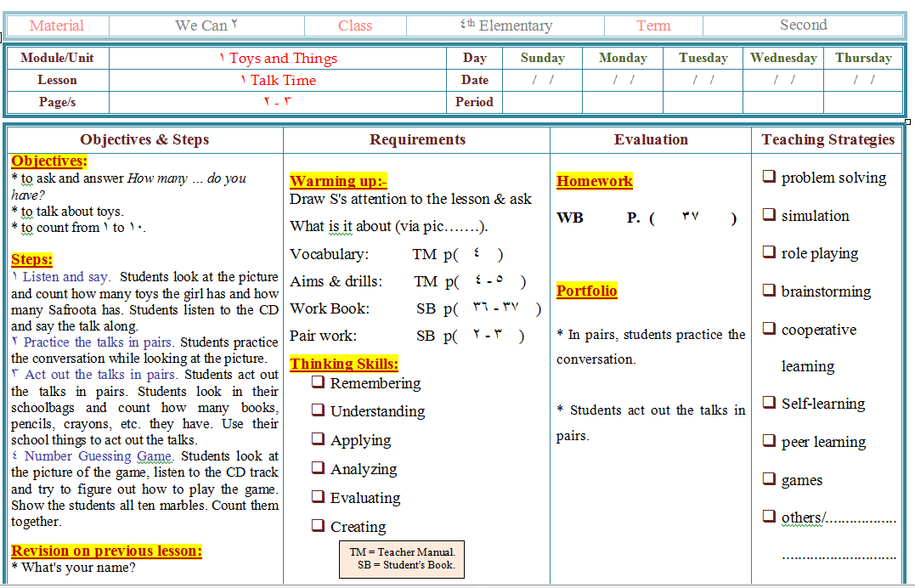The width and height of the screenshot is (915, 588).
Task: Tick the simulation checkbox
Action: (x=769, y=214)
